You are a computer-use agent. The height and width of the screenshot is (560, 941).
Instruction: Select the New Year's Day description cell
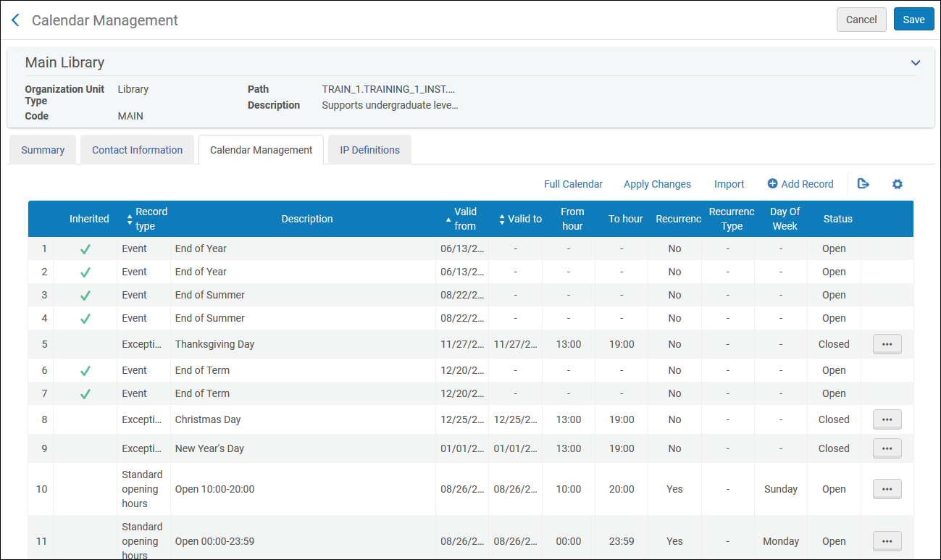[x=303, y=448]
